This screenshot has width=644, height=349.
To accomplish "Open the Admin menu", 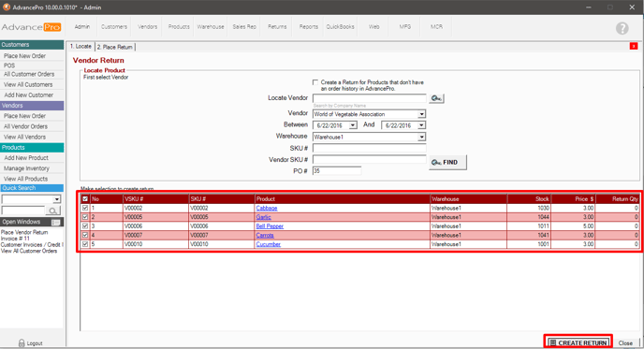I will point(82,27).
